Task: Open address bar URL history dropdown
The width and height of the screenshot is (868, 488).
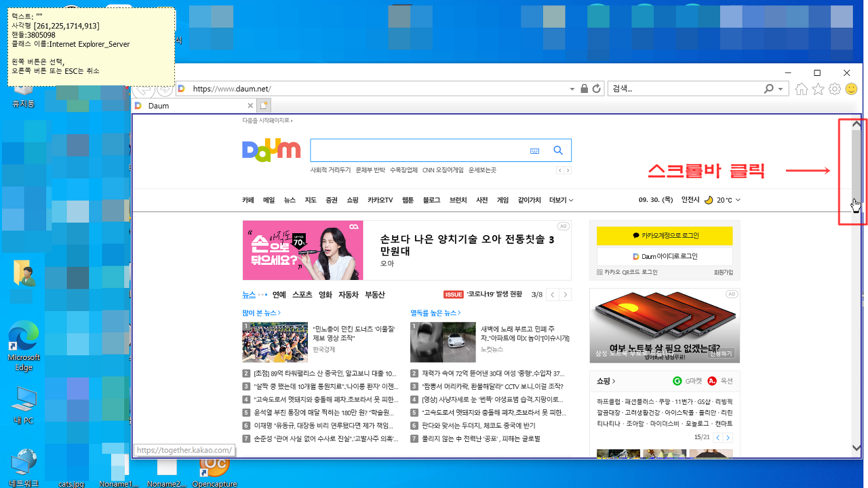Action: pyautogui.click(x=573, y=89)
